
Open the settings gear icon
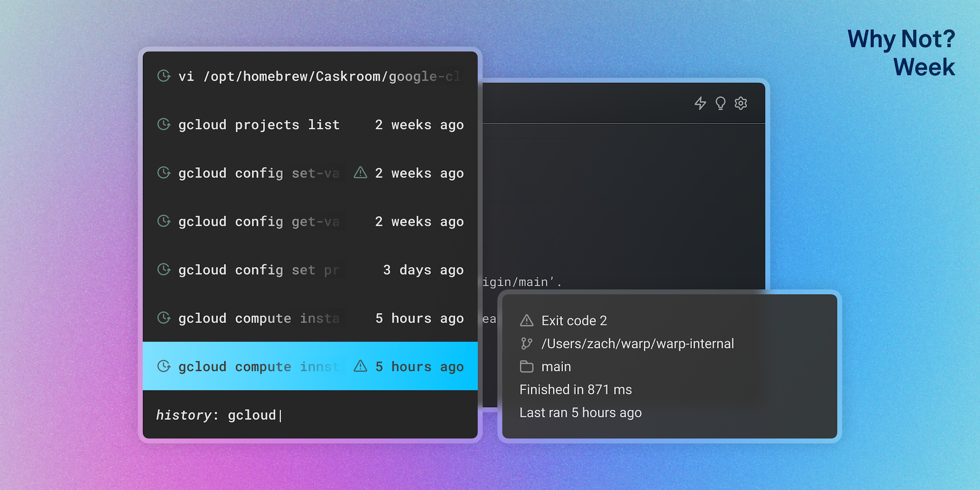740,103
